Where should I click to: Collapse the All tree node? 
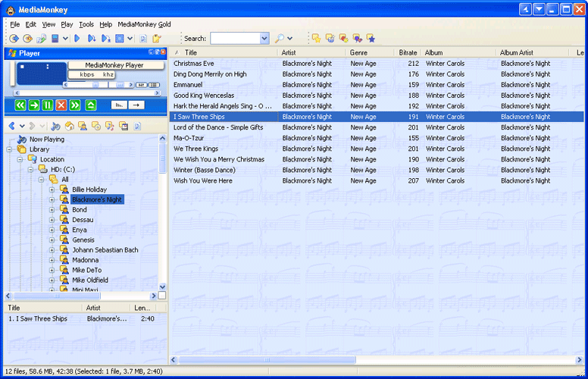[41, 180]
